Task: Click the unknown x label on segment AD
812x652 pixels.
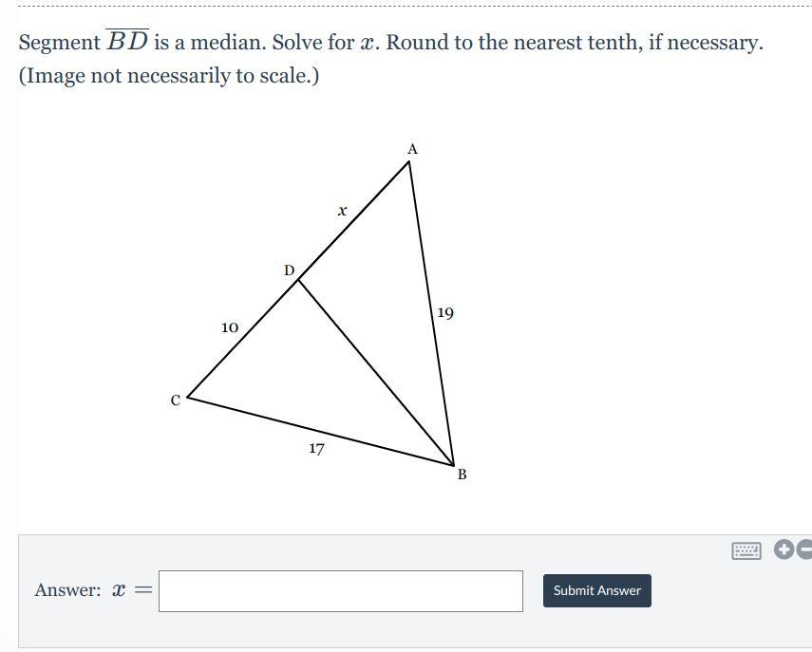Action: [x=342, y=211]
